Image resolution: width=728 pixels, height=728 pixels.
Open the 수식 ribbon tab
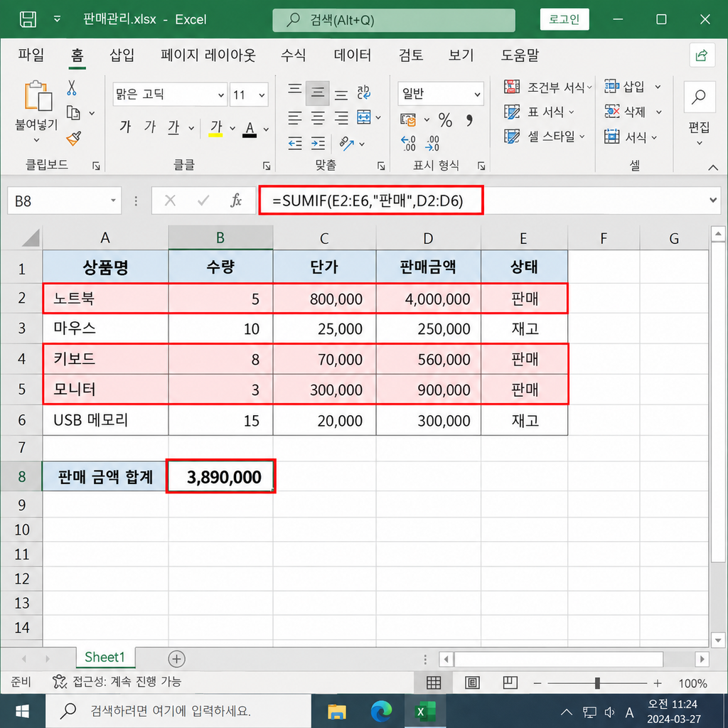(293, 55)
